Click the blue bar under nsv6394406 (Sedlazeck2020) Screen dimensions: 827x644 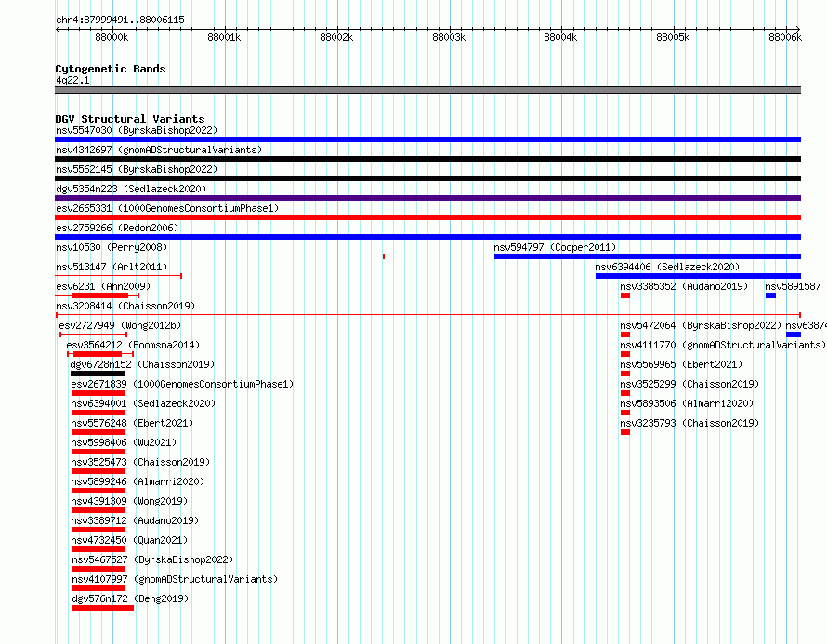click(x=699, y=276)
